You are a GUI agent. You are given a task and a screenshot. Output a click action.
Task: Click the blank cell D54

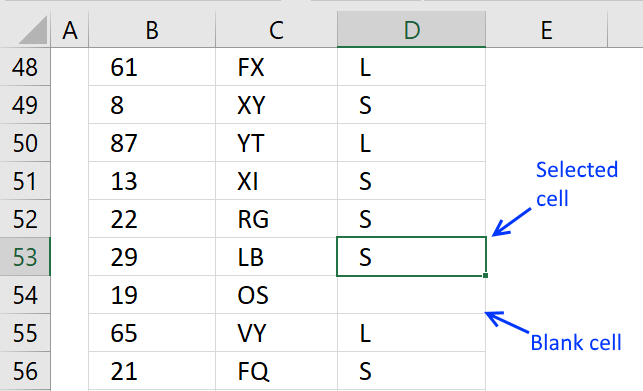(x=411, y=295)
